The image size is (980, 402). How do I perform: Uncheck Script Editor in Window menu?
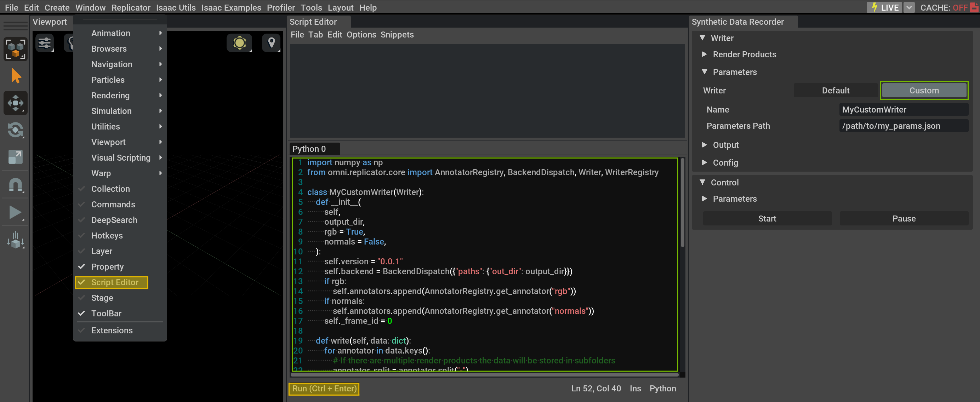tap(112, 282)
